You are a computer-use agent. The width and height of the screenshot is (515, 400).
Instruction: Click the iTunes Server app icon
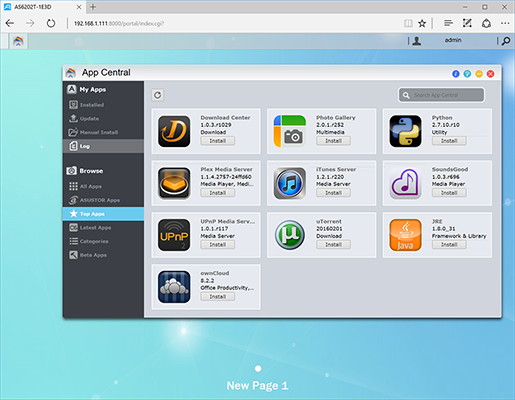pyautogui.click(x=290, y=183)
